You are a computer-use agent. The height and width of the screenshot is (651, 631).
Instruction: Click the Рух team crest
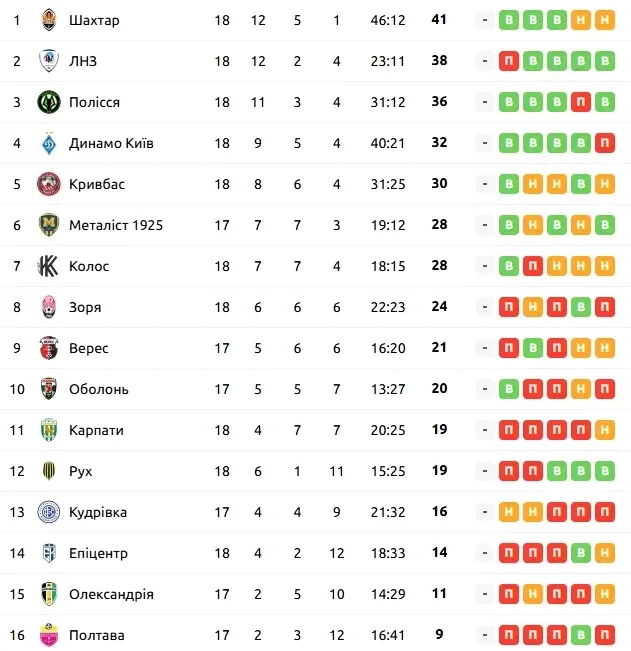click(48, 471)
